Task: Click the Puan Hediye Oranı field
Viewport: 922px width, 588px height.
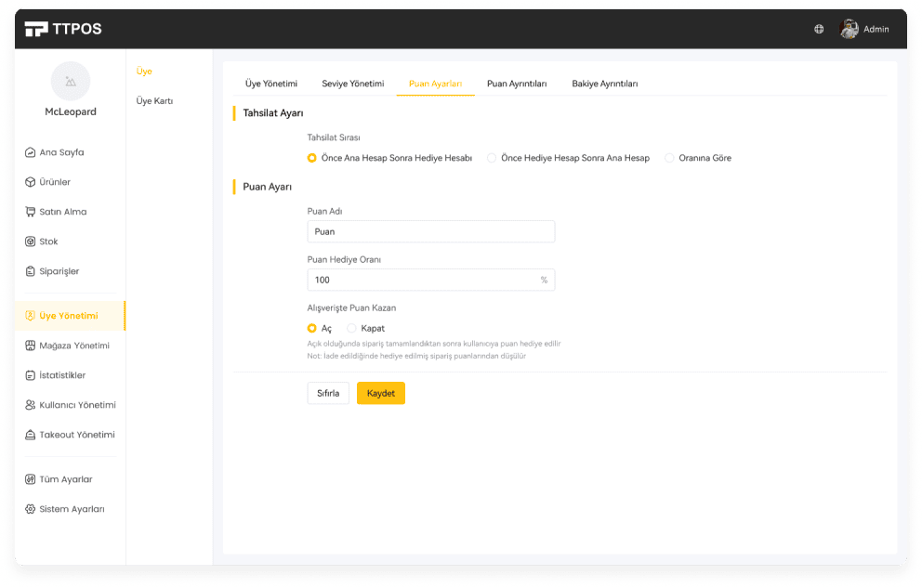Action: [x=431, y=281]
